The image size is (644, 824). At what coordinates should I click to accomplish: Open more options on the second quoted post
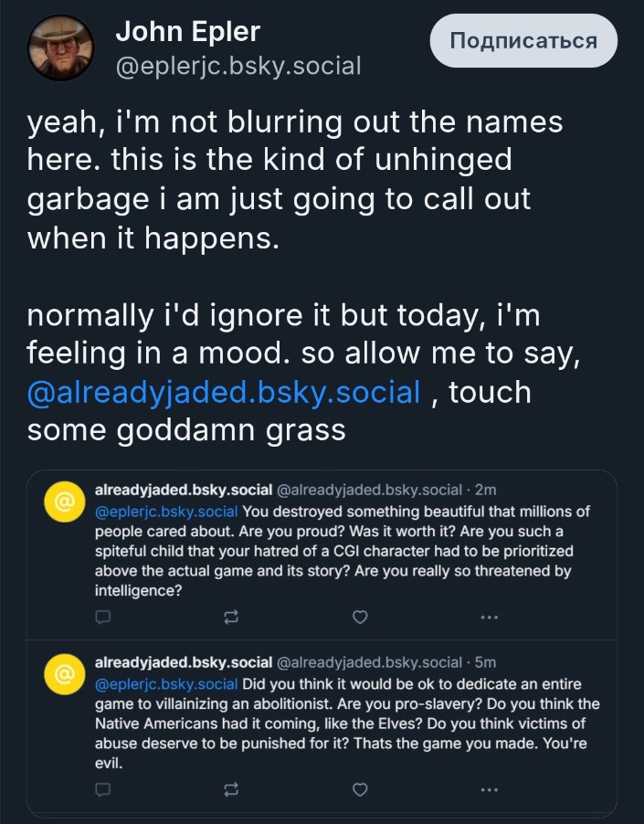(489, 788)
